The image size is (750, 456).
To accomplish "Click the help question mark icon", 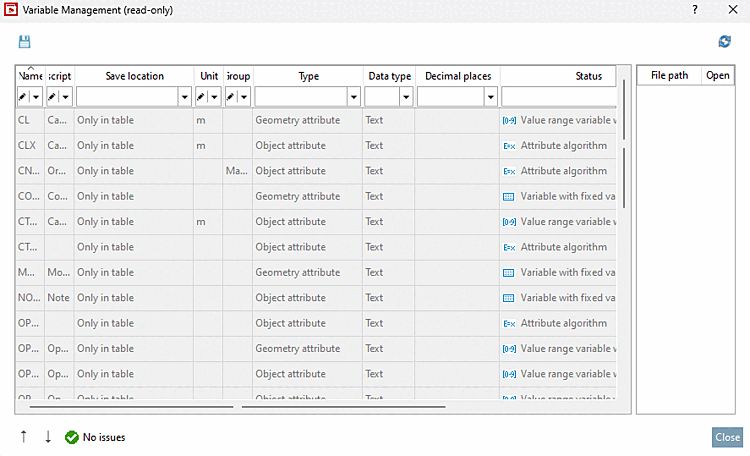I will (x=695, y=8).
